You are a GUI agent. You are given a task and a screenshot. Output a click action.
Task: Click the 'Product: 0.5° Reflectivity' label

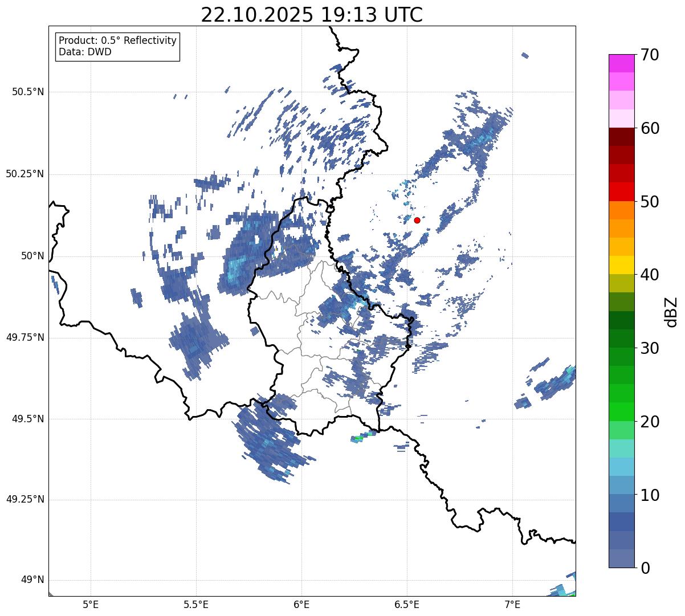tap(117, 40)
